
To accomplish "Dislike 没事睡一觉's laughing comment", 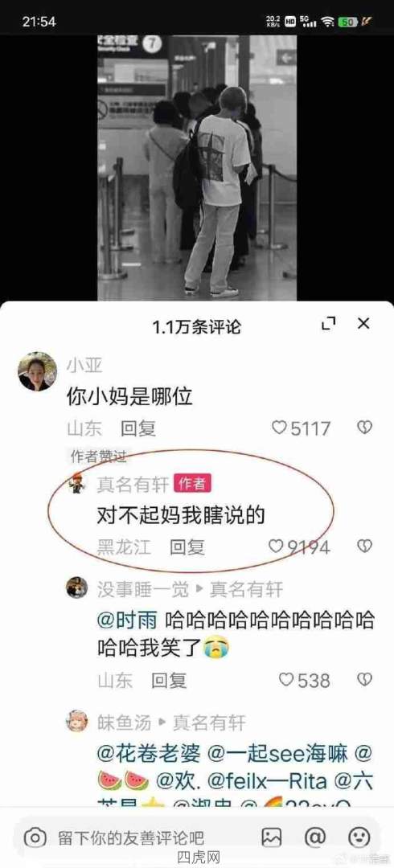I will (364, 680).
